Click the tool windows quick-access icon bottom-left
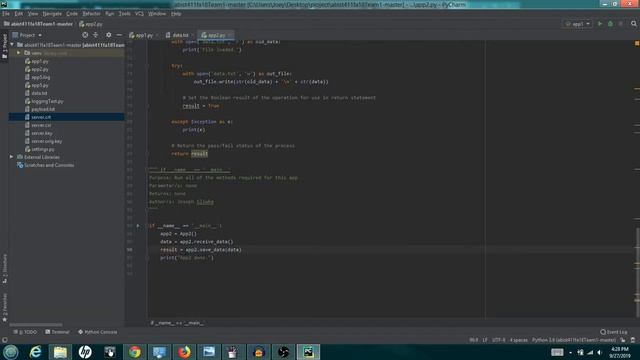The width and height of the screenshot is (640, 360). click(4, 340)
